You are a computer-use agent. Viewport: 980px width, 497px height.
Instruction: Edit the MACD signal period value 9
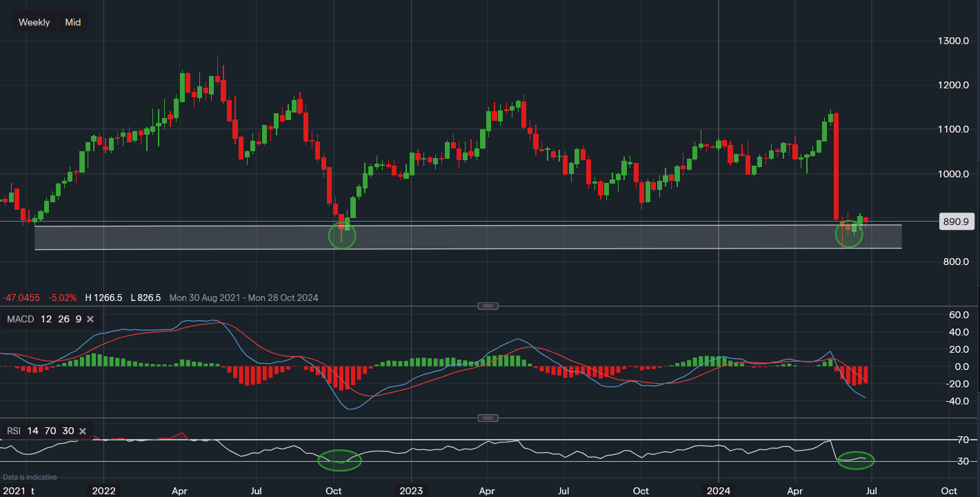click(78, 319)
